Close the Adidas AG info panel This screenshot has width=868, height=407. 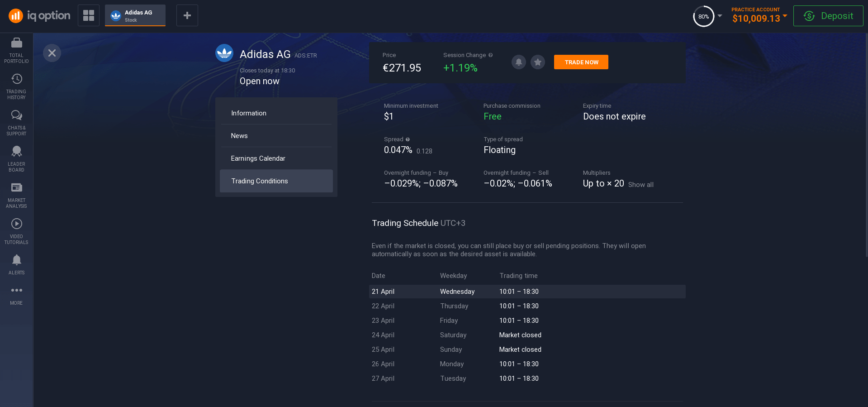coord(52,53)
